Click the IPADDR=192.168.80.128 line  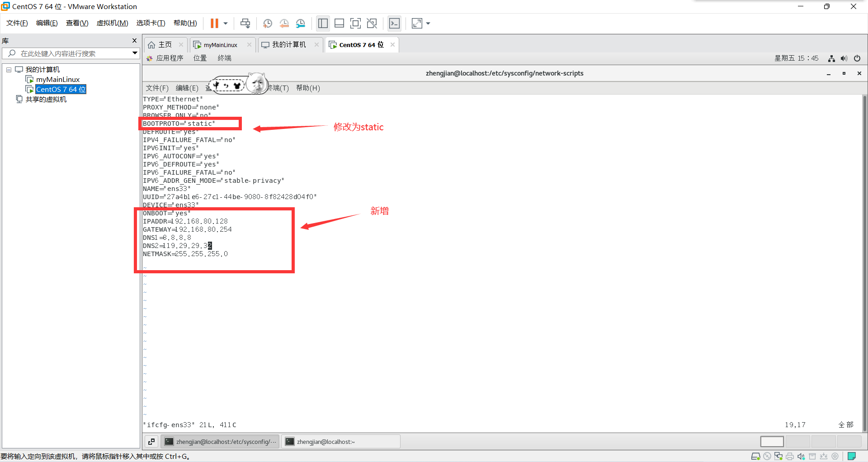click(185, 221)
